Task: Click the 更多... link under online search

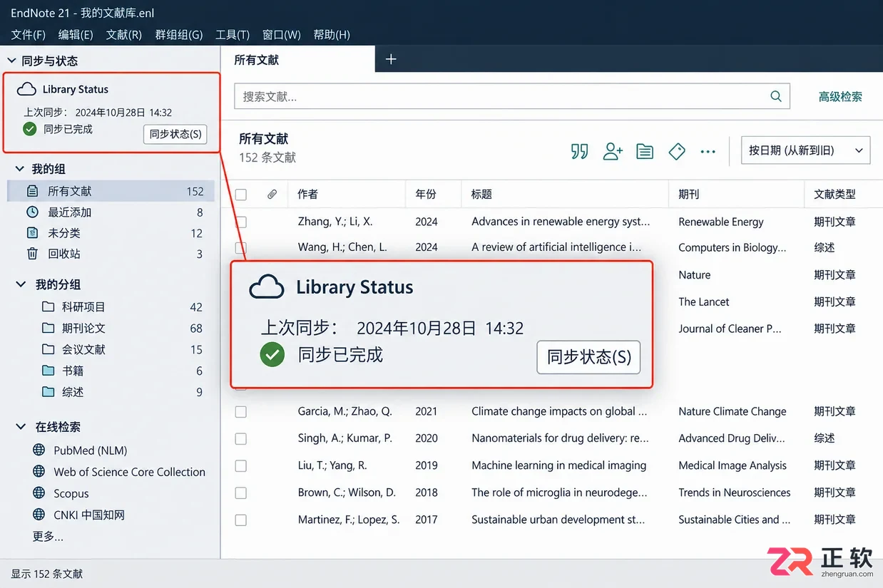Action: [x=48, y=536]
